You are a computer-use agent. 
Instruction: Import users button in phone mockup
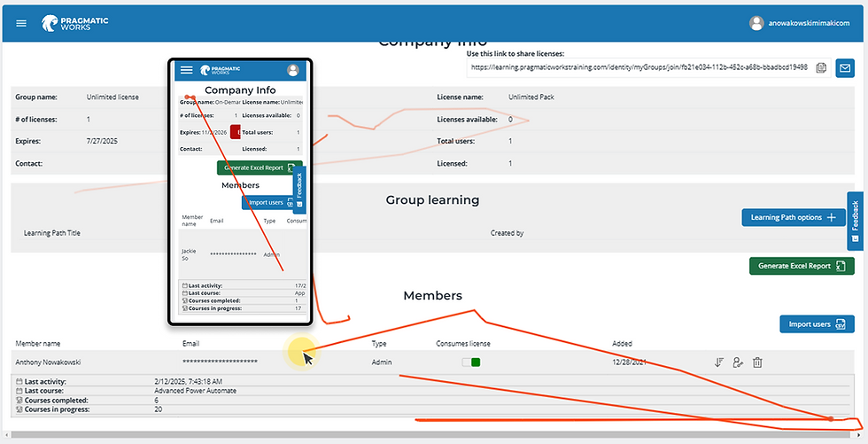click(x=268, y=203)
